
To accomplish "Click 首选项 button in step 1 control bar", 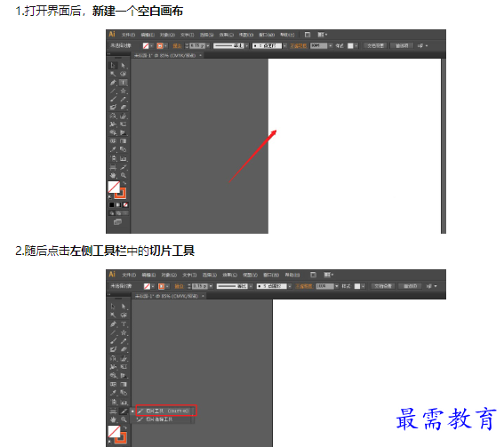I will pos(402,46).
